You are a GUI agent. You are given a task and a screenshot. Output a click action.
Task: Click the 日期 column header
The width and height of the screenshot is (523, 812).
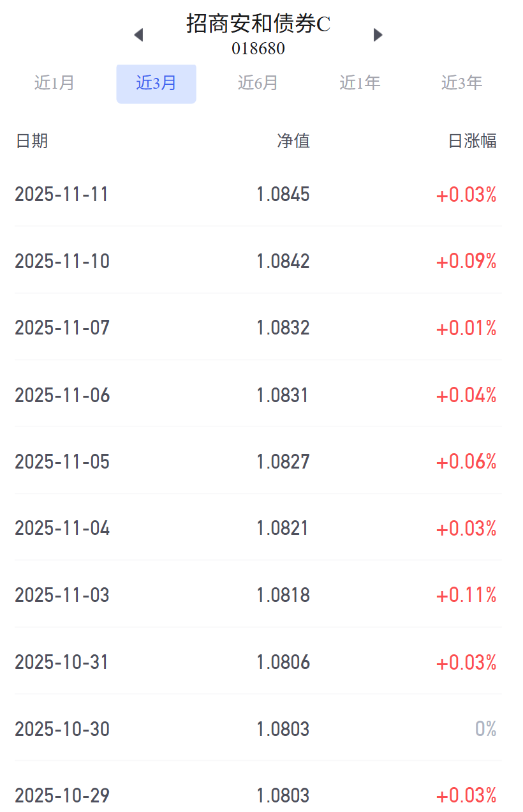pos(32,141)
